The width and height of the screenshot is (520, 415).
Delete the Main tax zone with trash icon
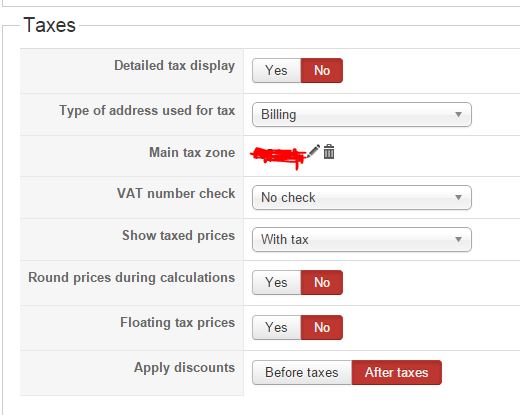tap(329, 152)
